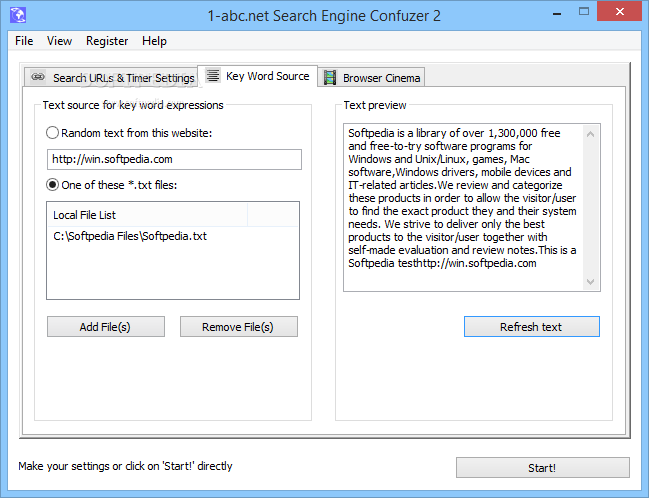Viewport: 649px width, 498px height.
Task: Switch to Browser Cinema tab
Action: click(x=371, y=77)
